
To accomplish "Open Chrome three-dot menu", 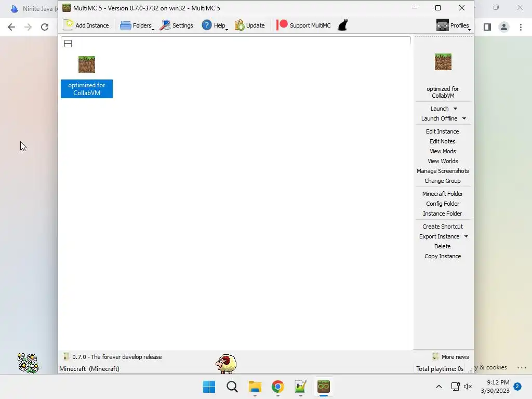I will click(x=521, y=27).
